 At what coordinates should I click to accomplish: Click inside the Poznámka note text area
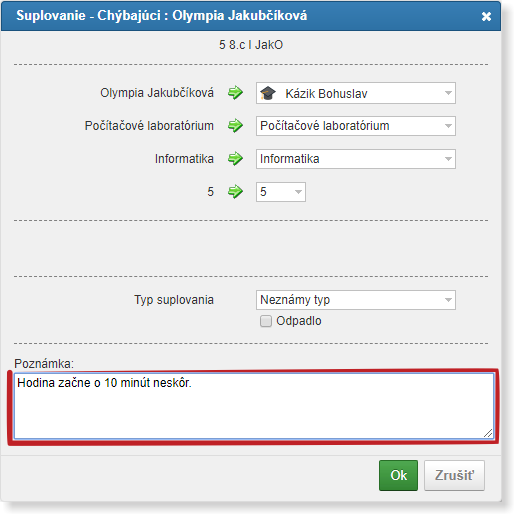pos(254,406)
